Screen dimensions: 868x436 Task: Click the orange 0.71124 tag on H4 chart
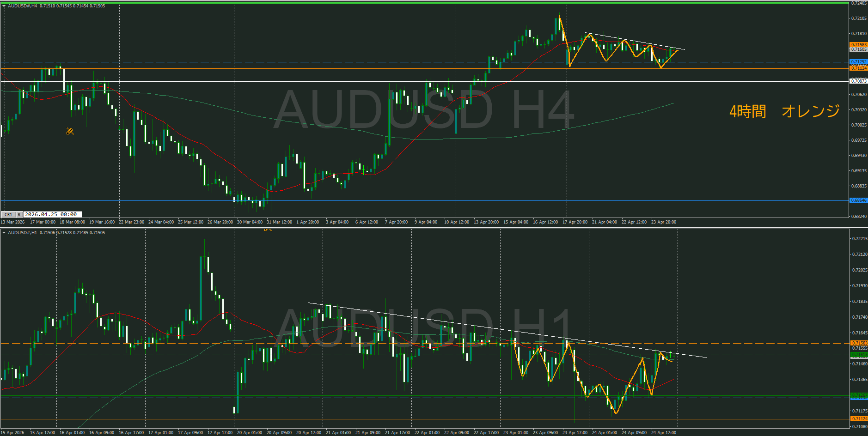(x=859, y=68)
